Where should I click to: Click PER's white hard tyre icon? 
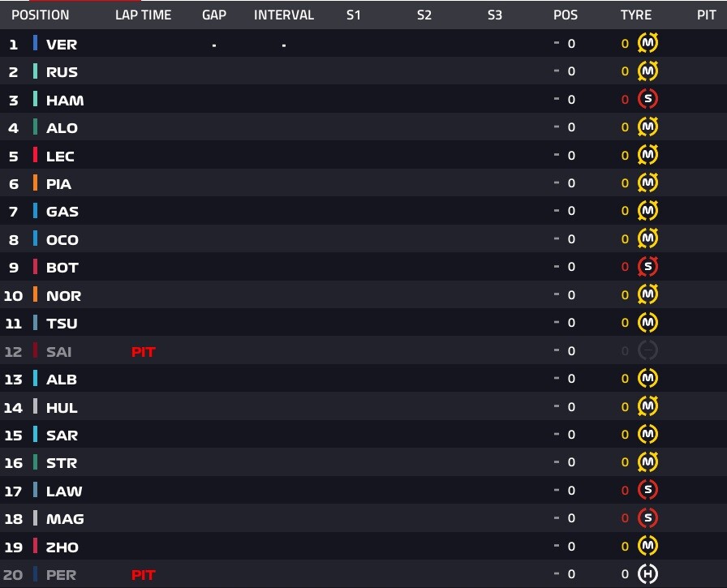pyautogui.click(x=647, y=574)
